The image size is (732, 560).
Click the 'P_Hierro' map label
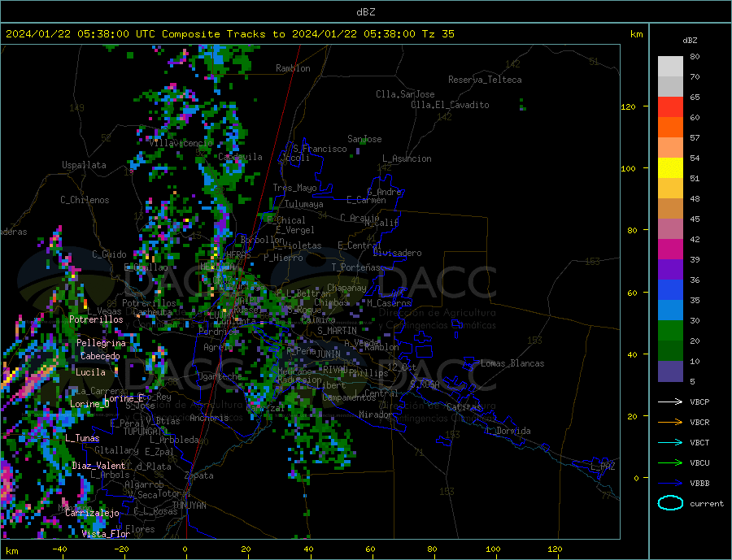click(283, 258)
